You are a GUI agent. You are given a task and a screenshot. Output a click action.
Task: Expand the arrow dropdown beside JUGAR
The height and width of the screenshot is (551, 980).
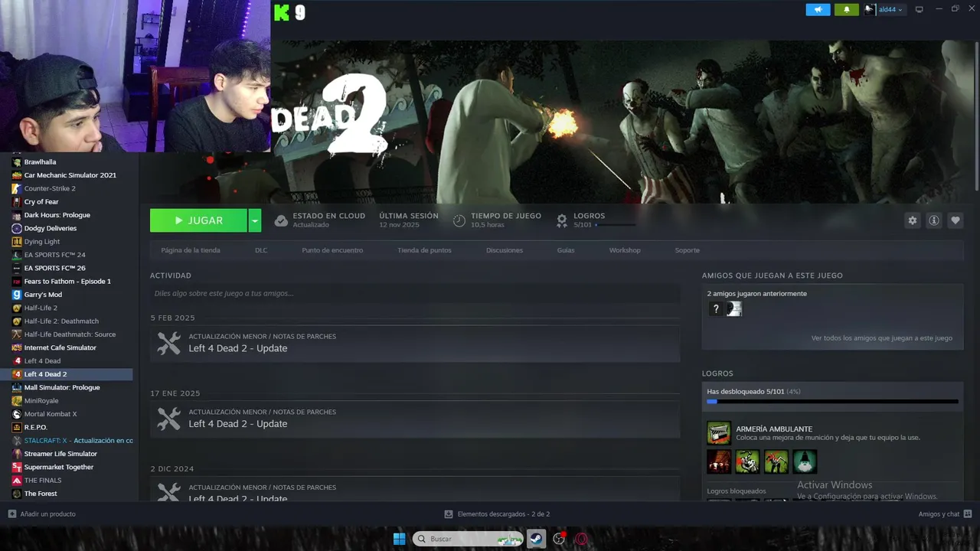pos(255,220)
